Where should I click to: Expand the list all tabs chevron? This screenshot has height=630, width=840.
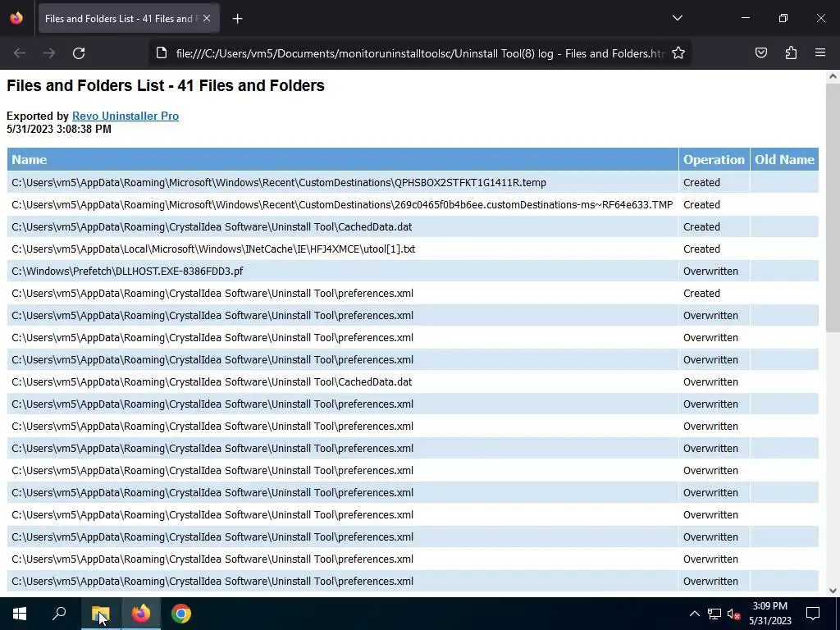point(677,18)
